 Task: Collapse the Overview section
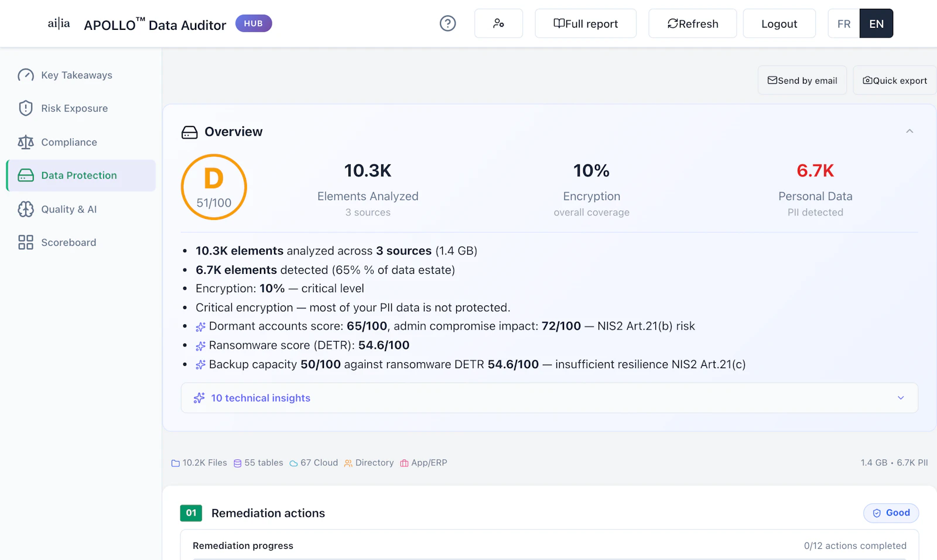tap(909, 131)
